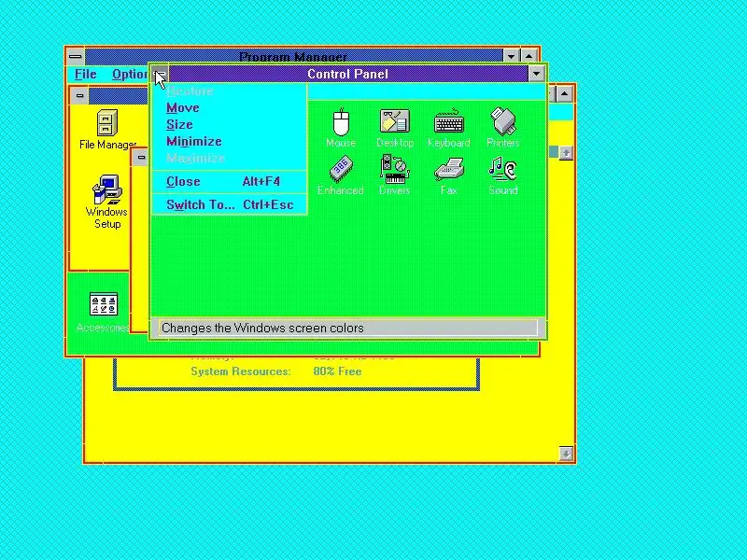This screenshot has height=560, width=747.
Task: Click Program Manager minimize arrow button
Action: (511, 56)
